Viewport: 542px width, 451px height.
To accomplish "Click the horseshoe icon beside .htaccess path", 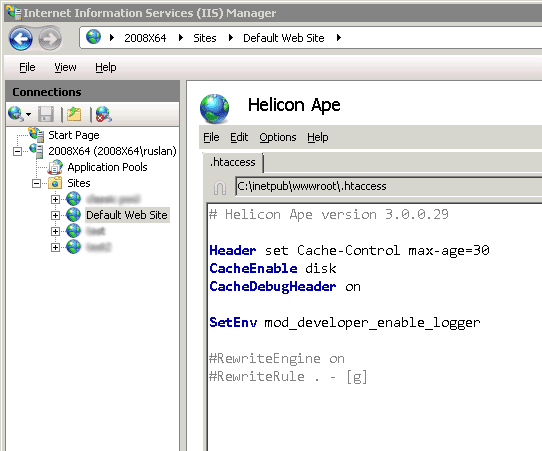I will click(220, 187).
